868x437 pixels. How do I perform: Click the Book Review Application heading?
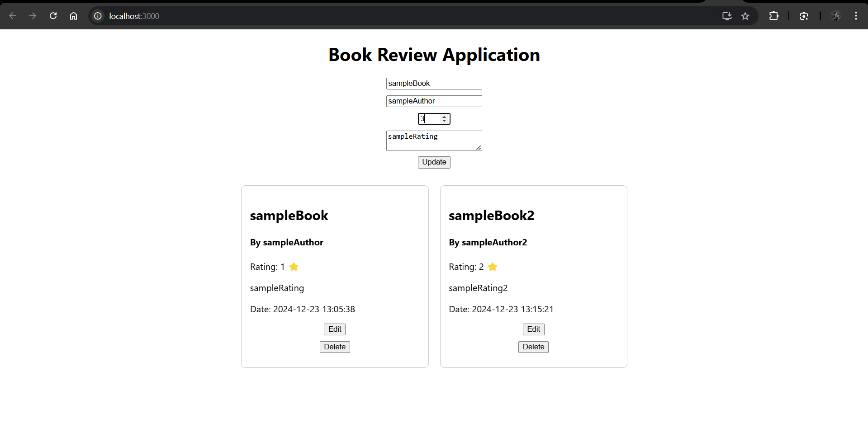click(x=434, y=55)
